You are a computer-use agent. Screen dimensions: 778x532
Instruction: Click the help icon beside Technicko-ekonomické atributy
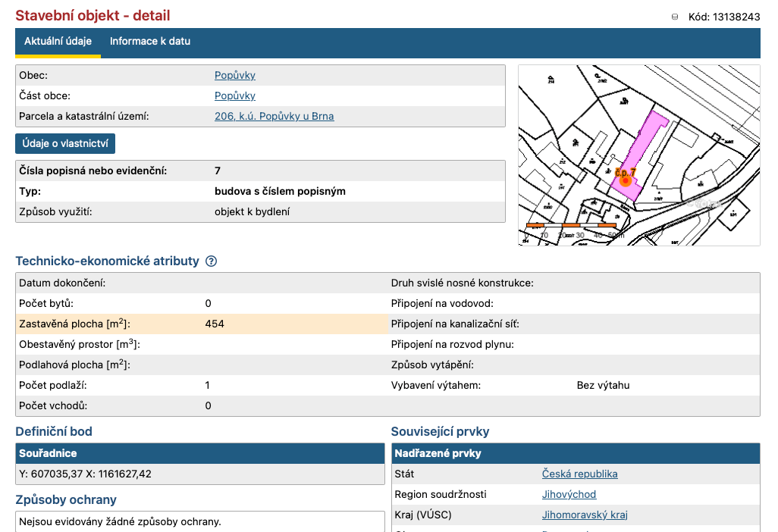212,261
